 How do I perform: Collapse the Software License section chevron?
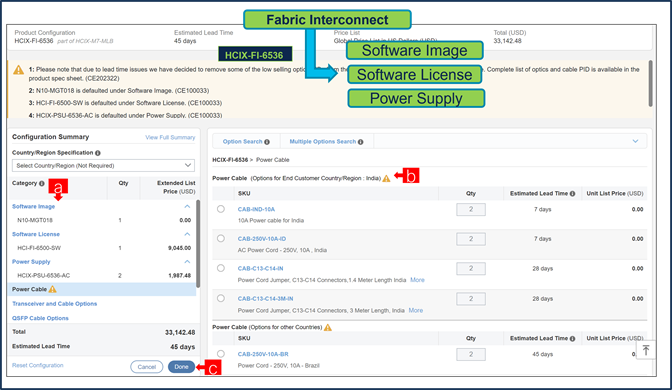click(x=187, y=234)
